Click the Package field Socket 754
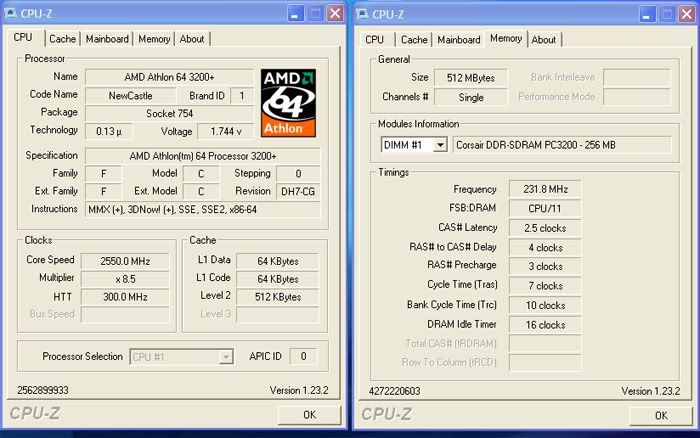Image resolution: width=700 pixels, height=438 pixels. pyautogui.click(x=169, y=113)
